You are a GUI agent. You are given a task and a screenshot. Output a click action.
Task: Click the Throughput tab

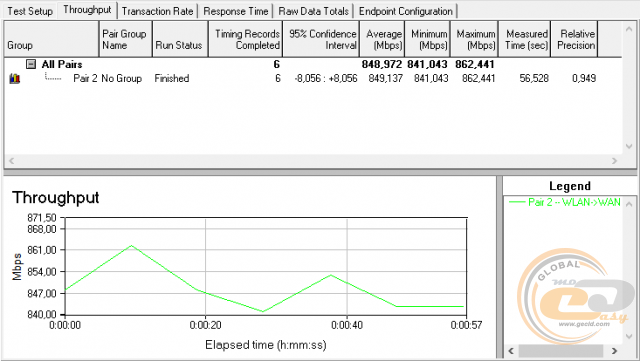click(x=87, y=10)
